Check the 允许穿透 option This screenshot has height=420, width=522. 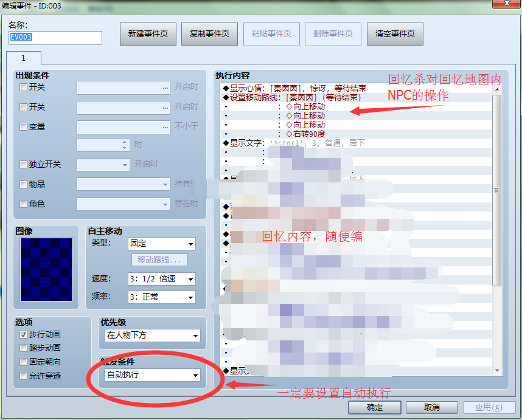pos(23,376)
